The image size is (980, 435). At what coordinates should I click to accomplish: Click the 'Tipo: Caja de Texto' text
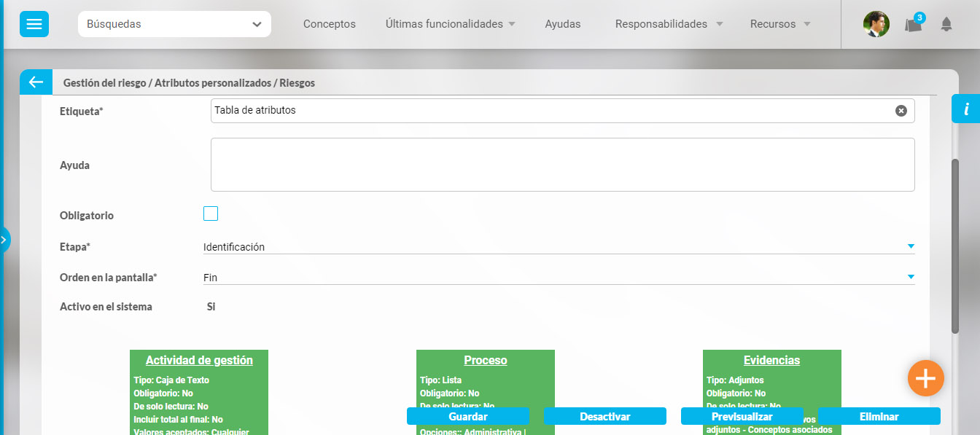(171, 380)
